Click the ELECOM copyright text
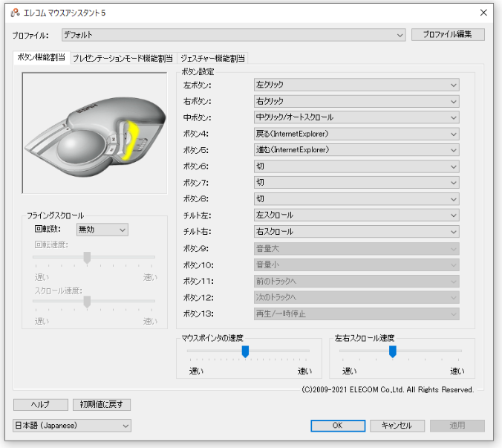Viewport: 502px width, 448px height. [388, 390]
